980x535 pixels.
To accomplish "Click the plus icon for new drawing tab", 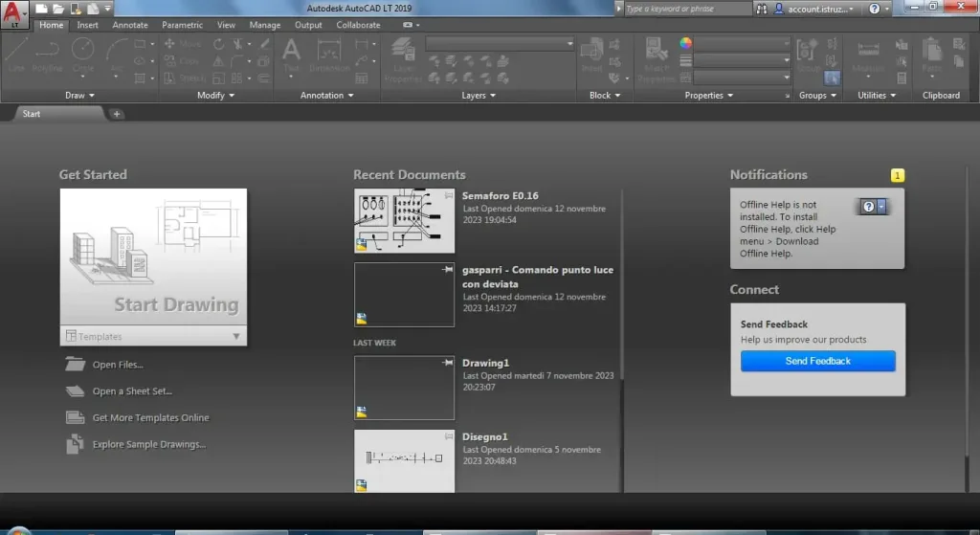I will 117,114.
